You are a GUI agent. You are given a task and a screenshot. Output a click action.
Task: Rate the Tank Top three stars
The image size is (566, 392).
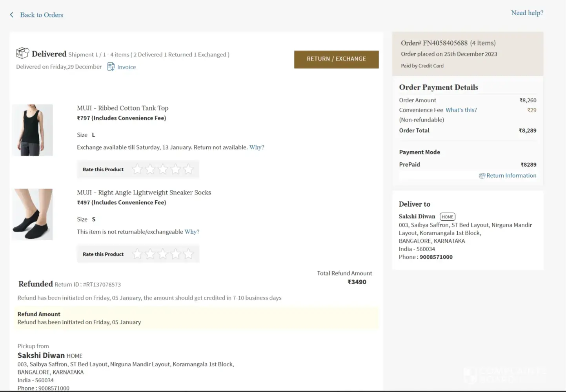163,169
